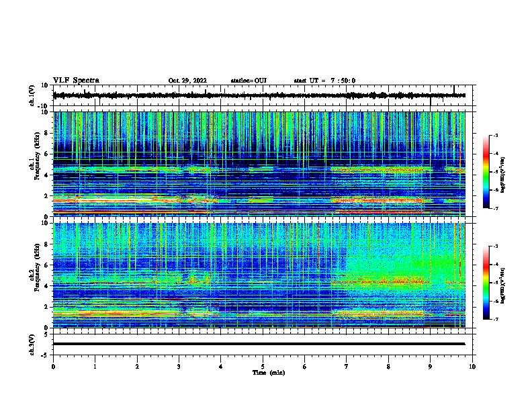Click the "2" tick on the Time axis

click(x=137, y=367)
